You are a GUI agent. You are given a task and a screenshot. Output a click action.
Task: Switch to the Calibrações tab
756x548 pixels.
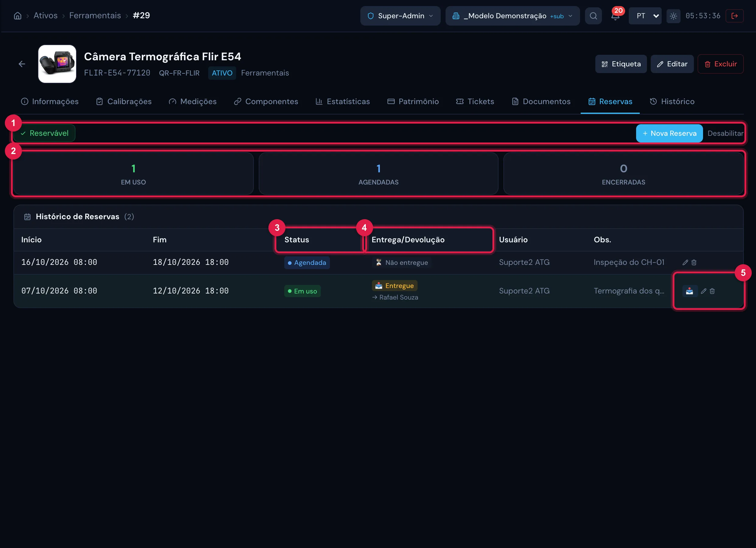tap(124, 101)
